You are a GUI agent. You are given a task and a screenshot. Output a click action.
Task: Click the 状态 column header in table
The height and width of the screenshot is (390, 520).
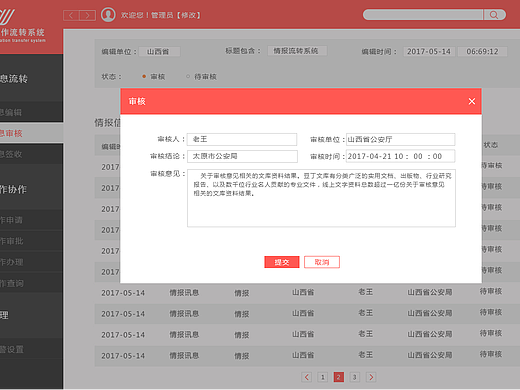point(491,145)
